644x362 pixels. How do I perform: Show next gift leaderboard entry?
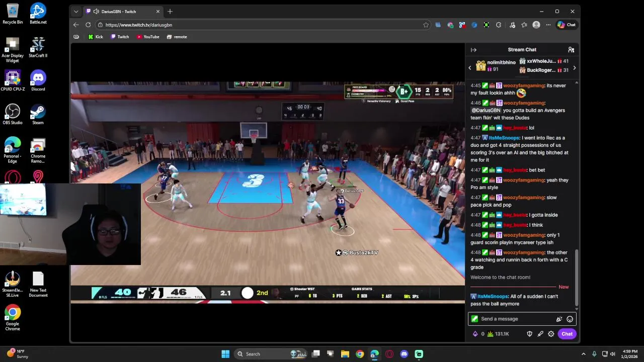click(574, 68)
